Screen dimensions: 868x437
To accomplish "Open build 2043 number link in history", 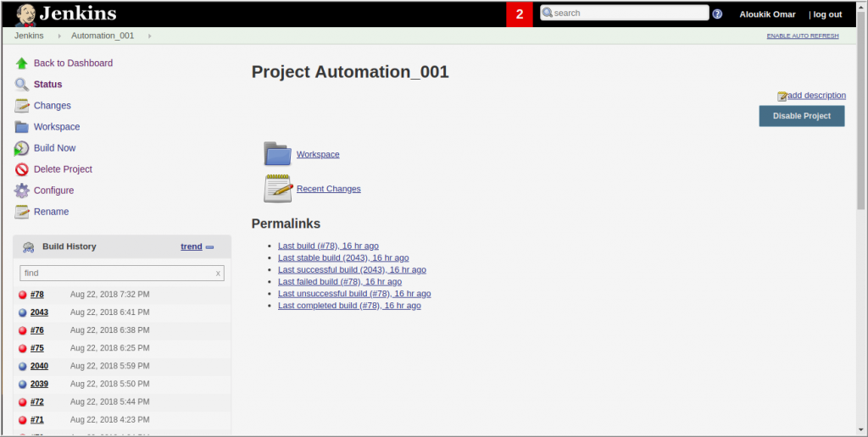I will point(39,313).
